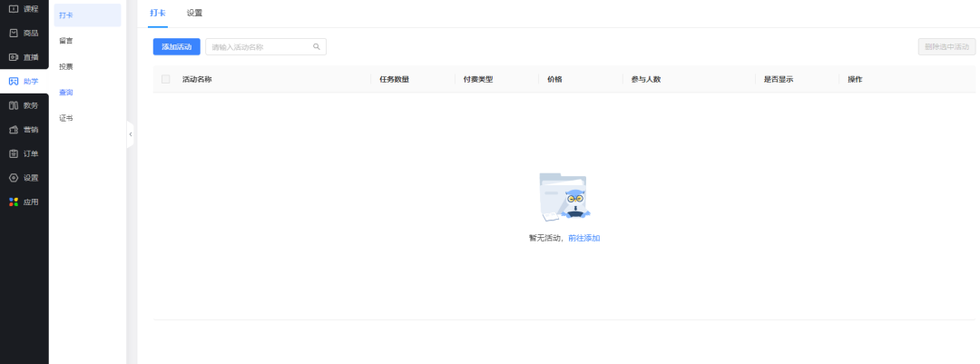Go to 直播 live streaming section
The width and height of the screenshot is (980, 364).
coord(24,57)
